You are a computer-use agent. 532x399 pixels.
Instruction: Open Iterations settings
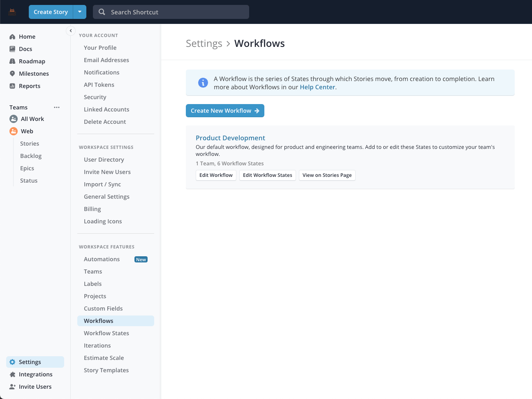pyautogui.click(x=97, y=346)
